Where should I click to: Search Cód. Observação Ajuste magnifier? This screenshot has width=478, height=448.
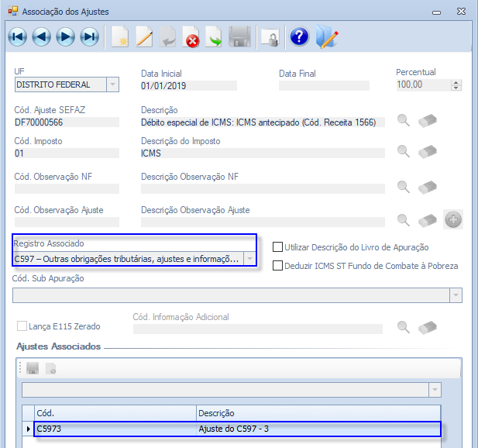tap(404, 220)
